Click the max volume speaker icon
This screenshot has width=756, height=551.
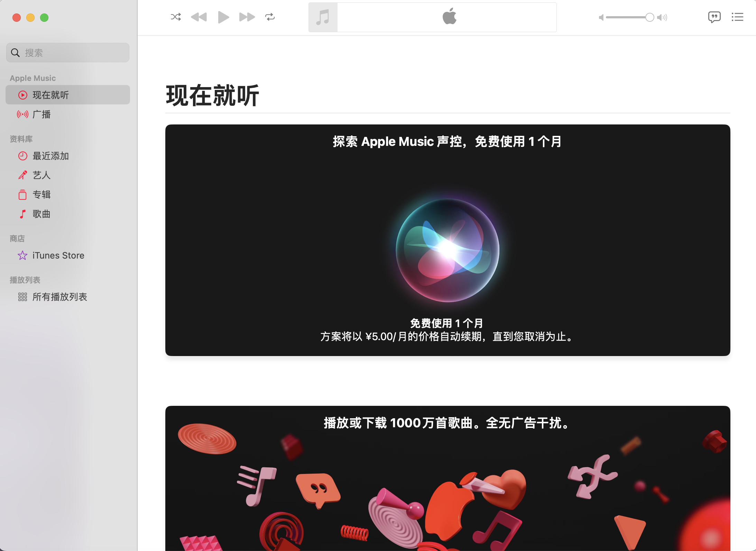point(662,17)
